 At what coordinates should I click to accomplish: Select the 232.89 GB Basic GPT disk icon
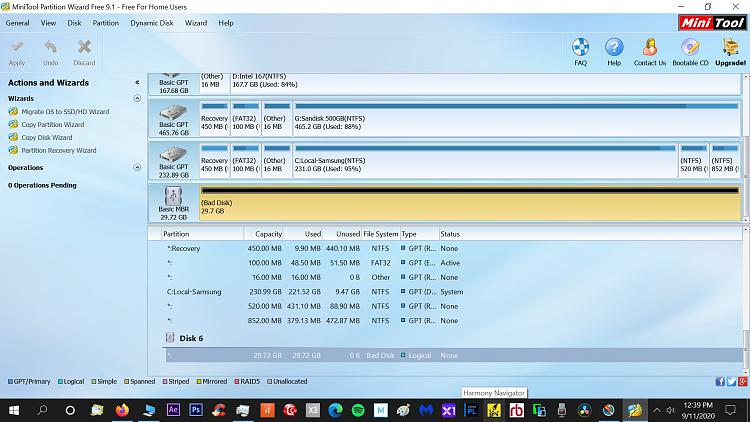[x=174, y=162]
